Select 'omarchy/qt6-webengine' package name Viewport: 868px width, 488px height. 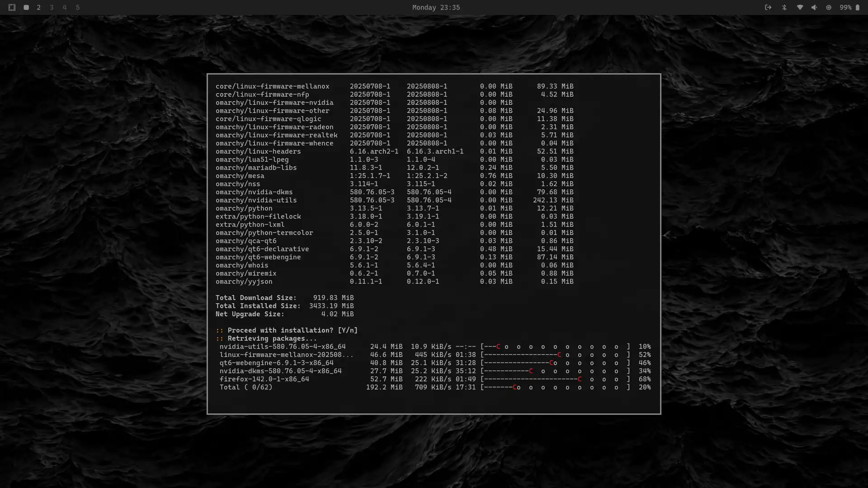tap(258, 257)
